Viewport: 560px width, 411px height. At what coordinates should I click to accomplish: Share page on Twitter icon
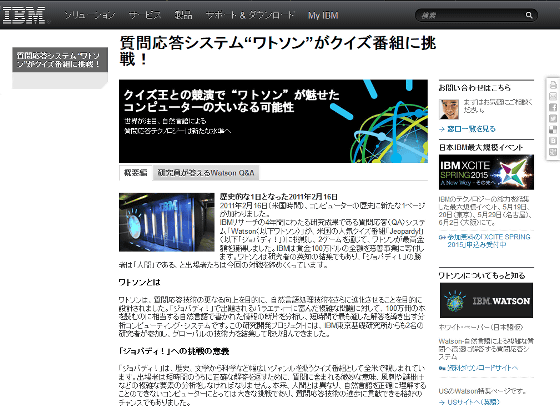coord(552,119)
